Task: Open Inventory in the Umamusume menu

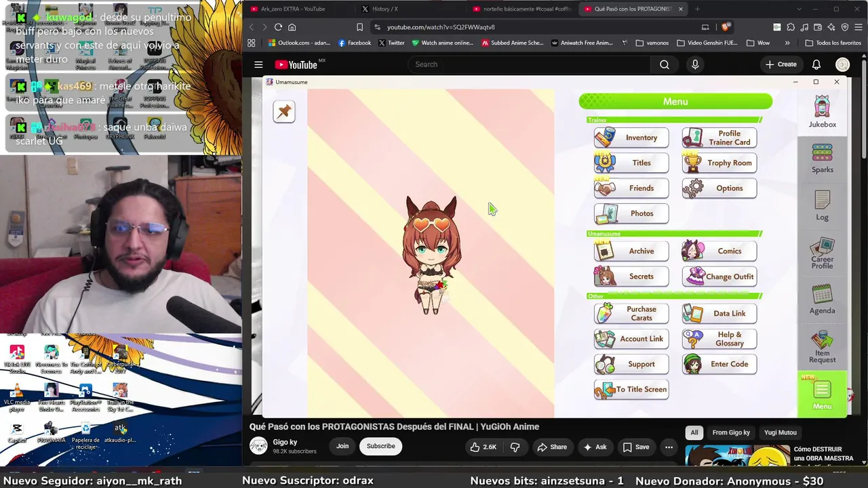Action: (631, 138)
